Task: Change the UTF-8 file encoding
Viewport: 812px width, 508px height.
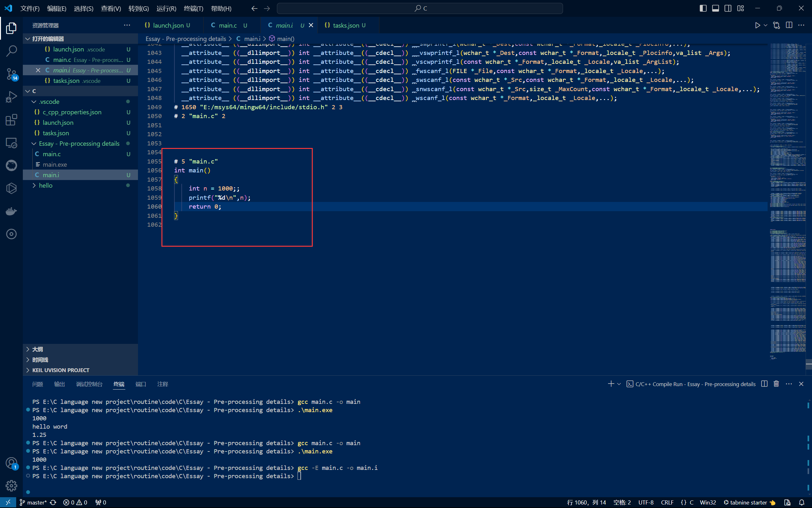Action: (x=646, y=503)
